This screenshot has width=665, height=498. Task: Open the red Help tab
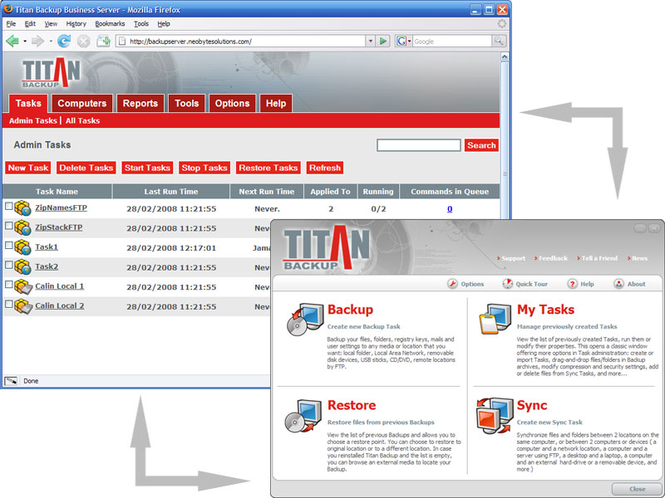[276, 104]
